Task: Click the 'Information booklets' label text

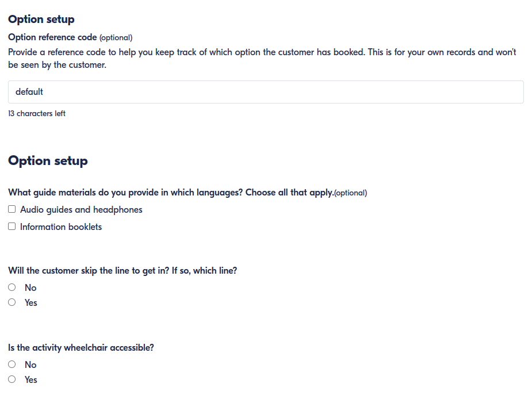Action: pos(61,227)
